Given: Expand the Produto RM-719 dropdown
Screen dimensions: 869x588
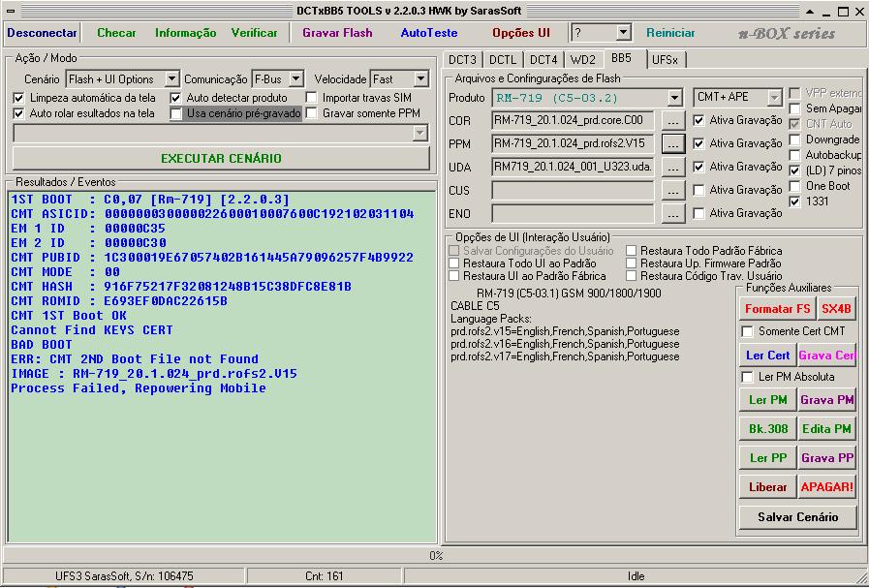Looking at the screenshot, I should (674, 98).
